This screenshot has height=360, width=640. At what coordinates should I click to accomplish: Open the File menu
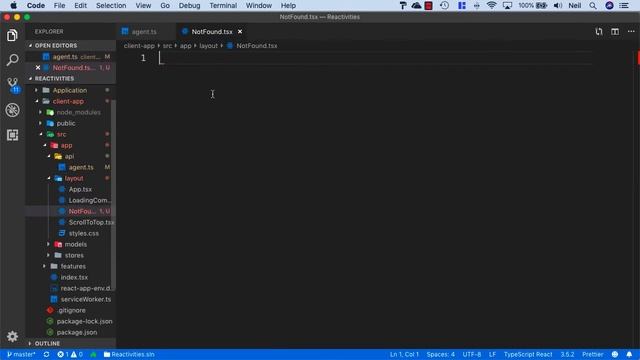[x=59, y=5]
